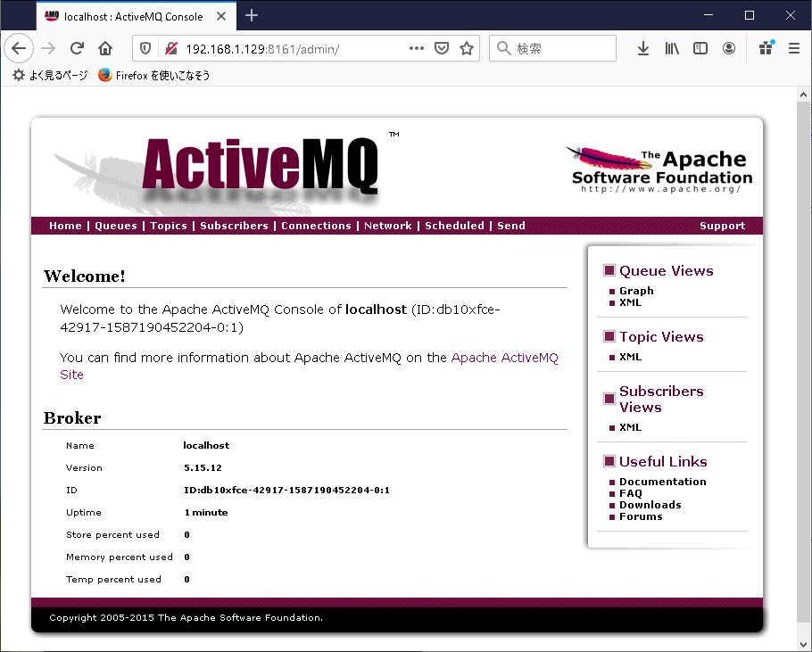Screen dimensions: 812x652
Task: Open Queue Views Graph link
Action: click(x=636, y=291)
